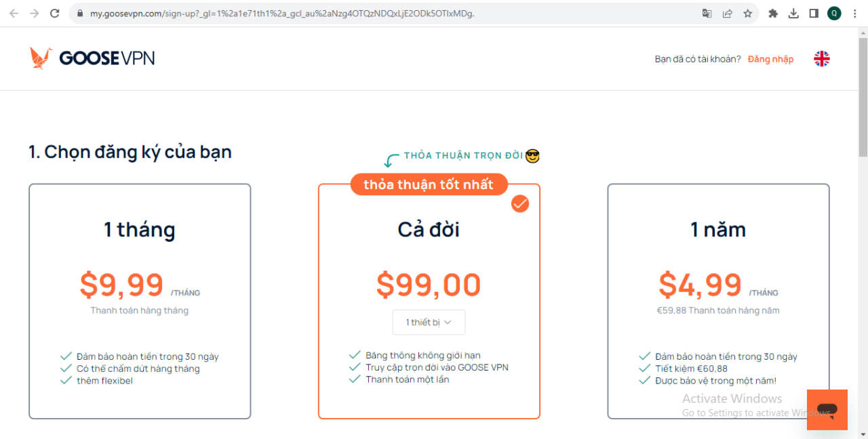Toggle the orange checkmark on Cả đời plan
This screenshot has height=439, width=868.
point(519,203)
